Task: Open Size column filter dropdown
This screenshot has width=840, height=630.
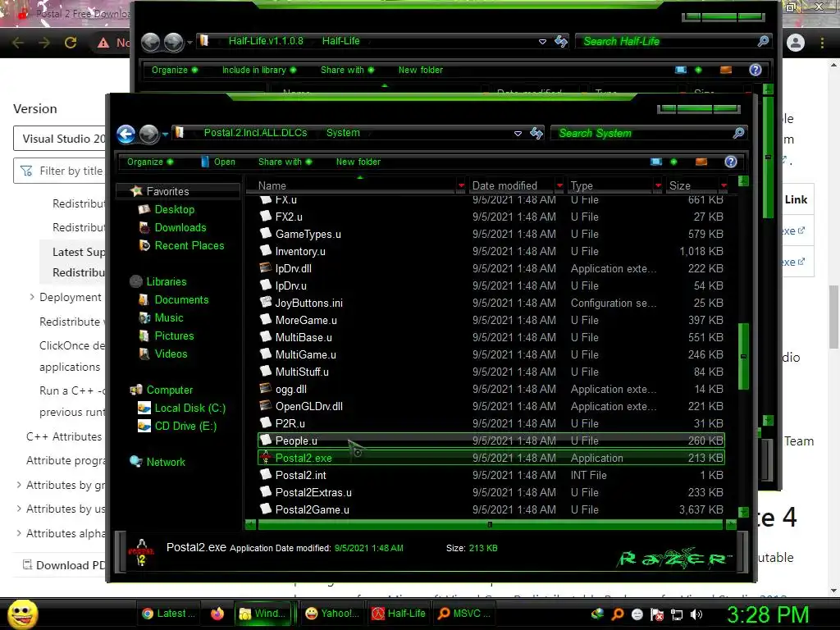Action: 724,186
